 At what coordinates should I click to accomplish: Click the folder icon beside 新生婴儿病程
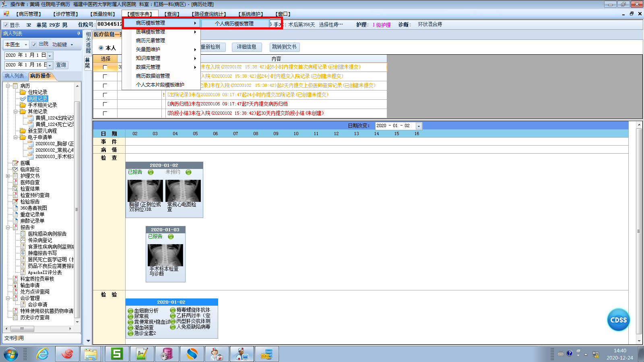click(23, 131)
